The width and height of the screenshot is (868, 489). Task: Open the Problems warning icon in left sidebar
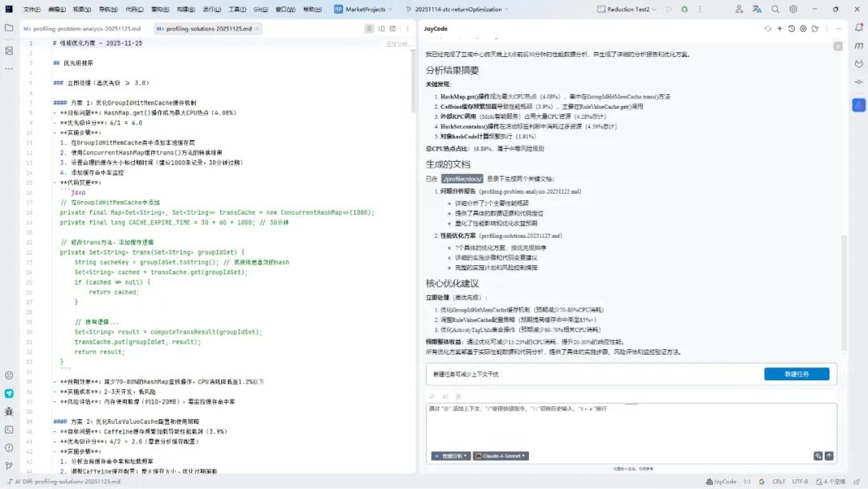tap(9, 447)
